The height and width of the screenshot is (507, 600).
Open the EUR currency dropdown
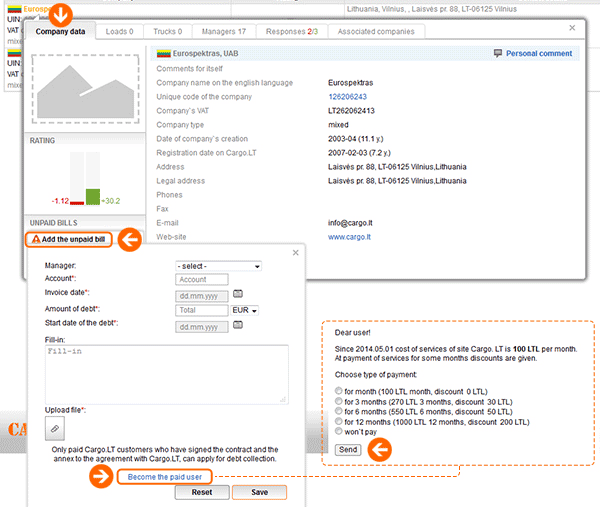[x=246, y=311]
